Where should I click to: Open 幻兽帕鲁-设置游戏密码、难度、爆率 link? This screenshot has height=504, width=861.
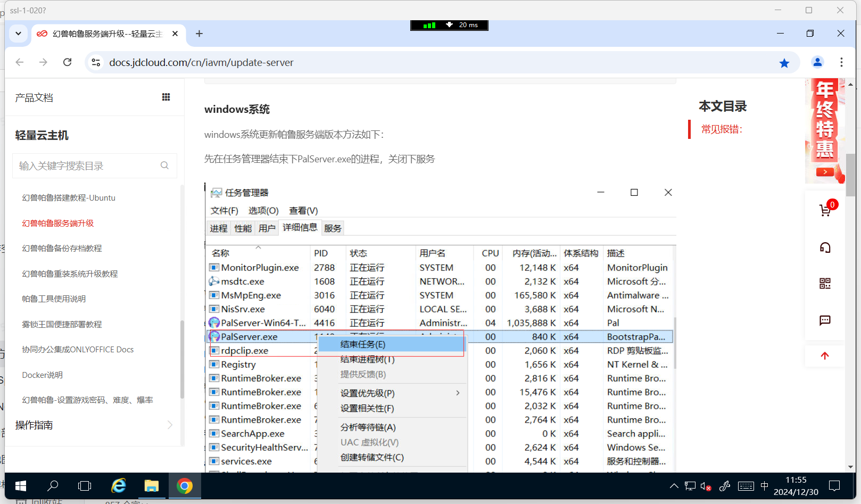click(87, 400)
